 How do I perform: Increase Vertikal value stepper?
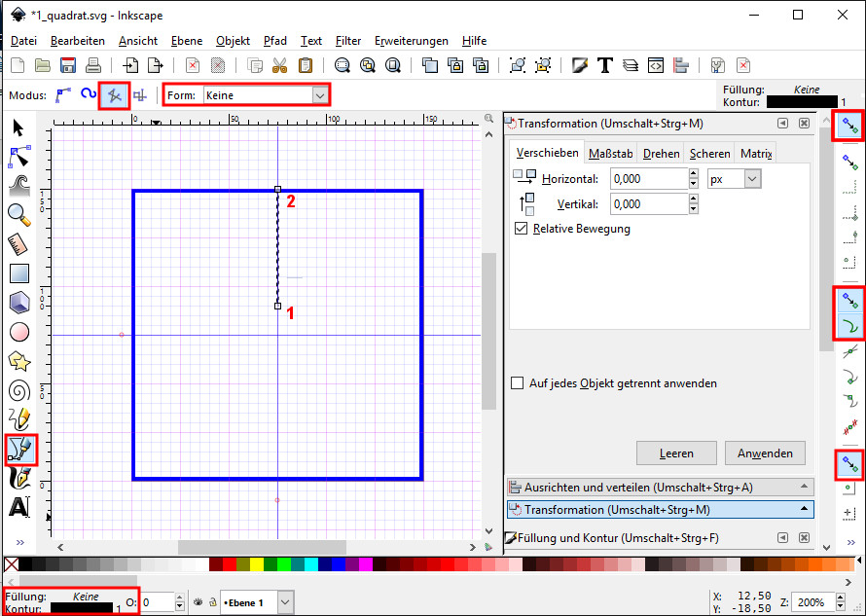pos(694,199)
